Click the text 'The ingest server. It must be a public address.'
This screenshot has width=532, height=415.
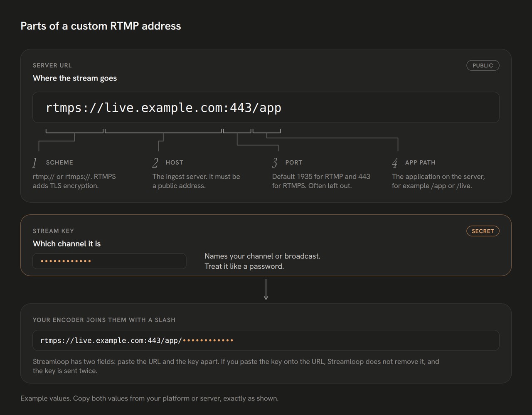click(x=196, y=181)
